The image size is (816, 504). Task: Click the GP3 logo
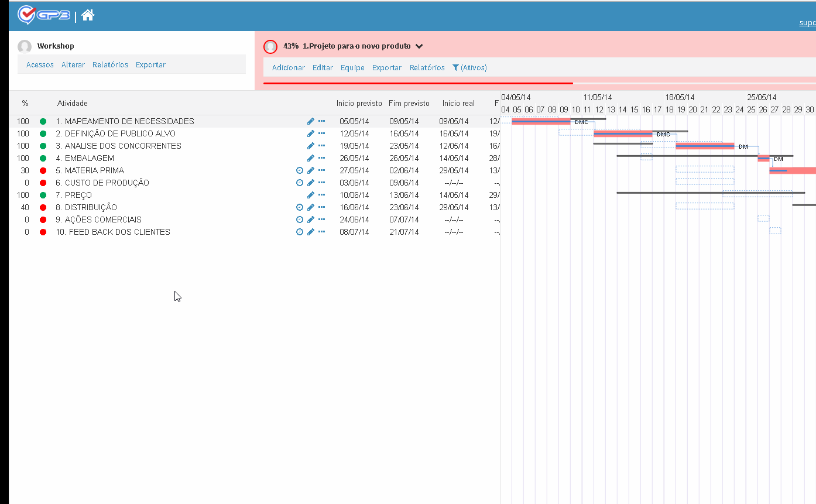click(x=44, y=15)
